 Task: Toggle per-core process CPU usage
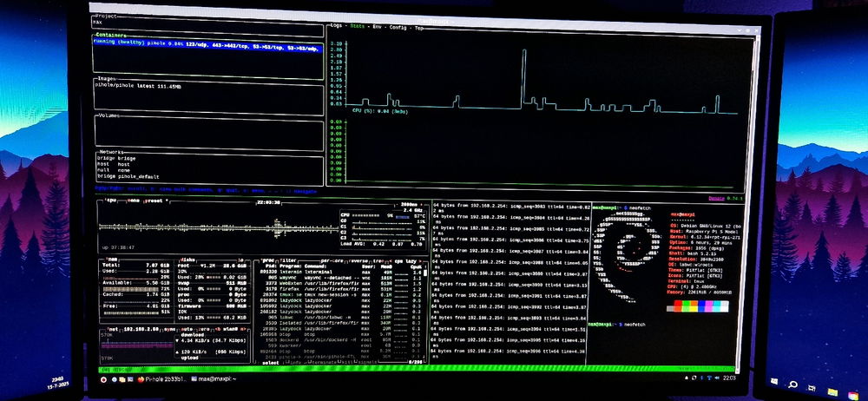[334, 260]
